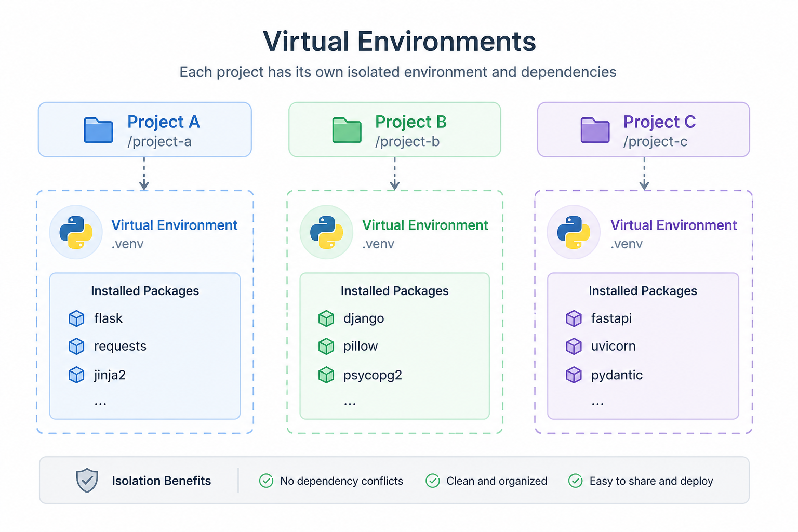Viewport: 798px width, 532px height.
Task: Click the purple Virtual Environment label
Action: click(x=674, y=225)
